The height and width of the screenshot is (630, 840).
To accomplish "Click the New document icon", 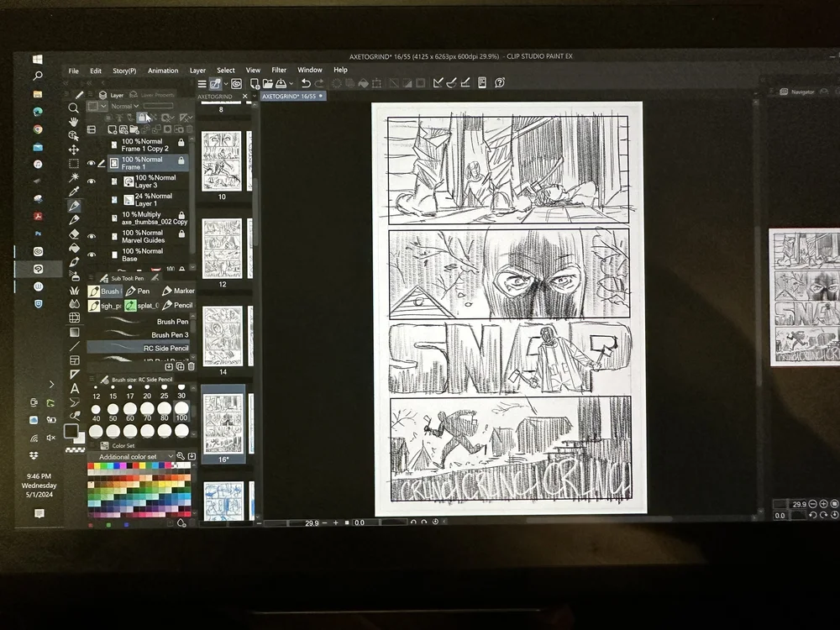I will pos(255,83).
